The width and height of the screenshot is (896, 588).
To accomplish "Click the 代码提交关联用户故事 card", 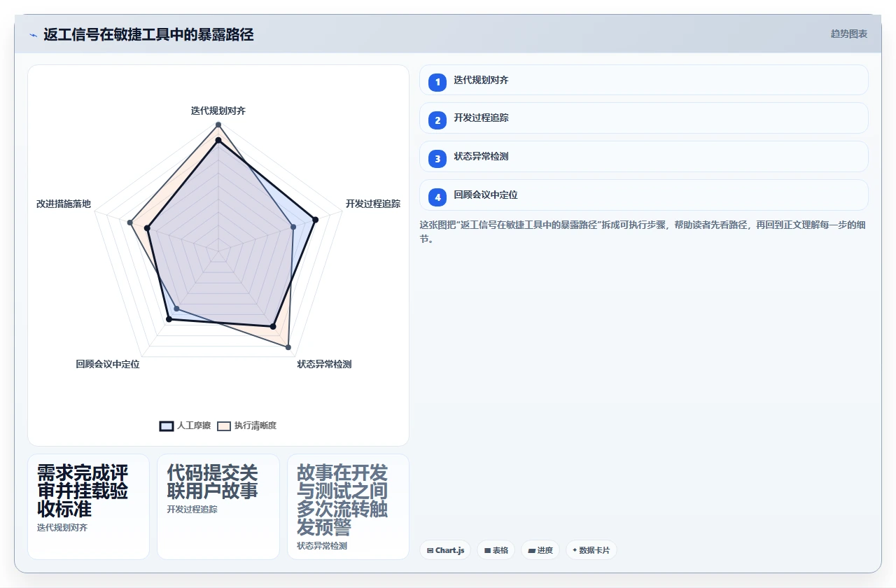I will (218, 507).
